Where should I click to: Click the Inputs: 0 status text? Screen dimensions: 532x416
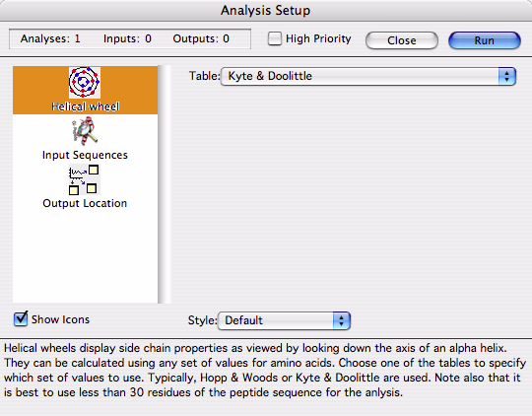[127, 38]
